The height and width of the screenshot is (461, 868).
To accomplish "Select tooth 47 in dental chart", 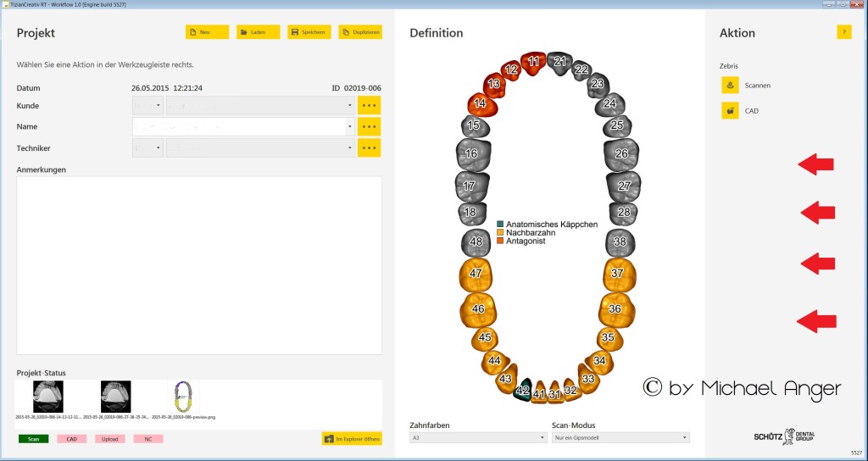I will click(476, 274).
